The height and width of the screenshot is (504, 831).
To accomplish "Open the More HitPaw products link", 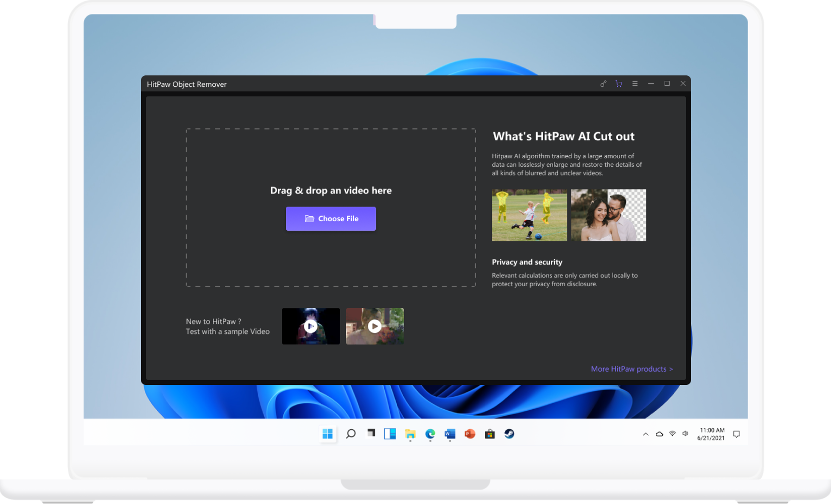I will 631,369.
